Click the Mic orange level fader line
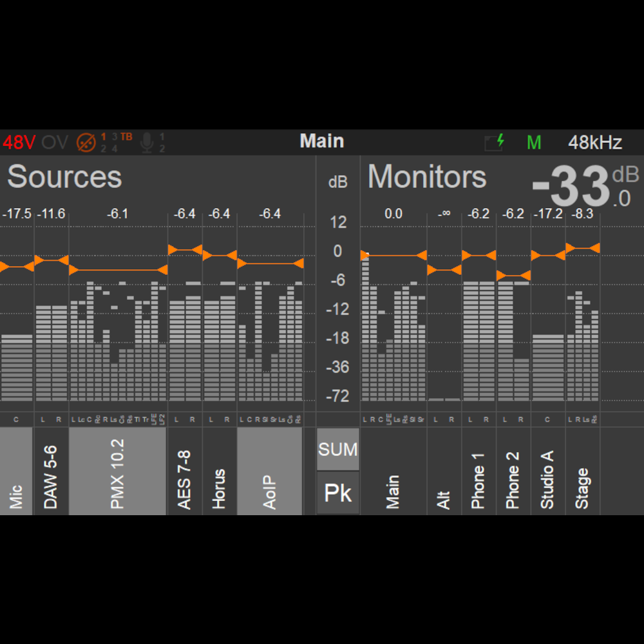Screen dimensions: 644x644 (17, 267)
